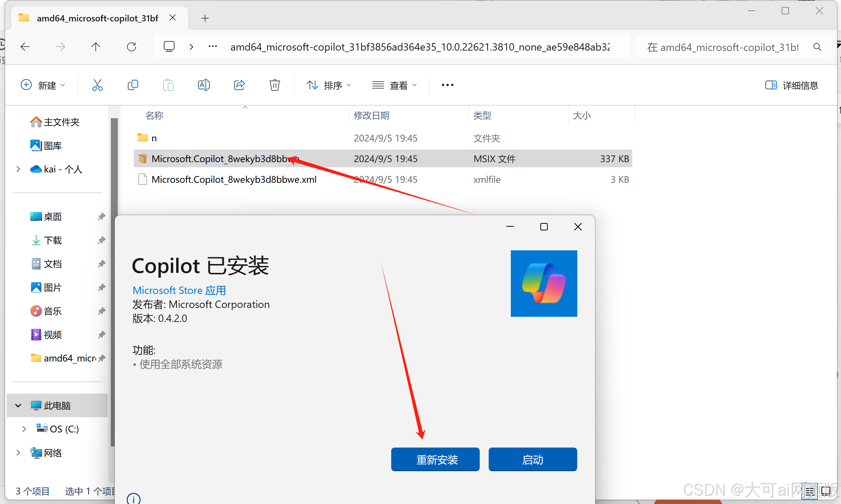Click the Rename icon in toolbar
This screenshot has width=841, height=504.
click(204, 85)
